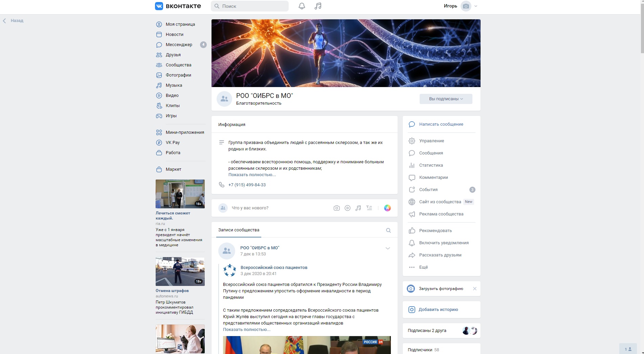Pick the colorful poster background circle

(387, 208)
